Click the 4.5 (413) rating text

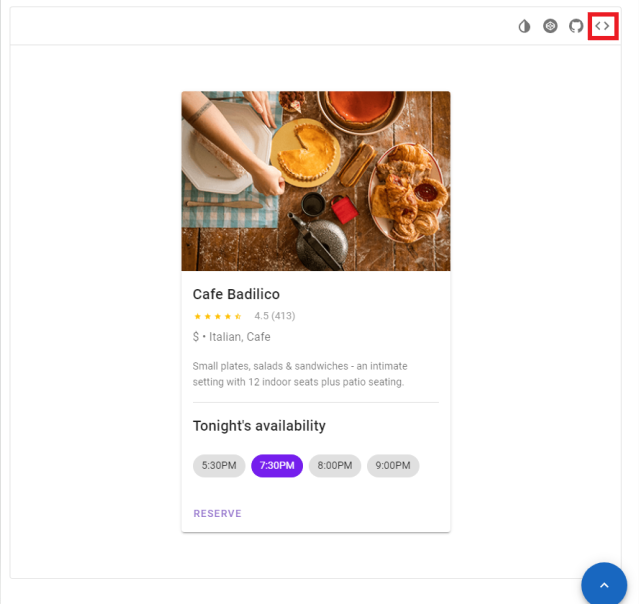[x=275, y=316]
